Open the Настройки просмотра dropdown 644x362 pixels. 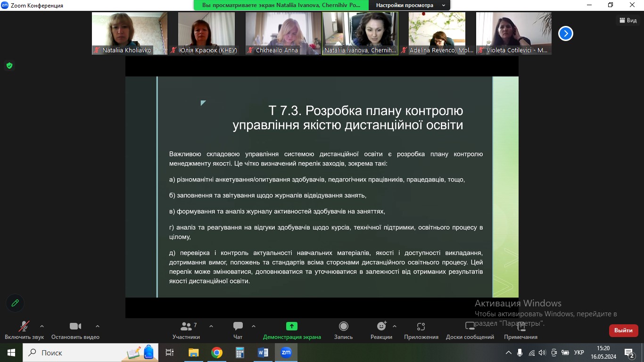coord(409,5)
